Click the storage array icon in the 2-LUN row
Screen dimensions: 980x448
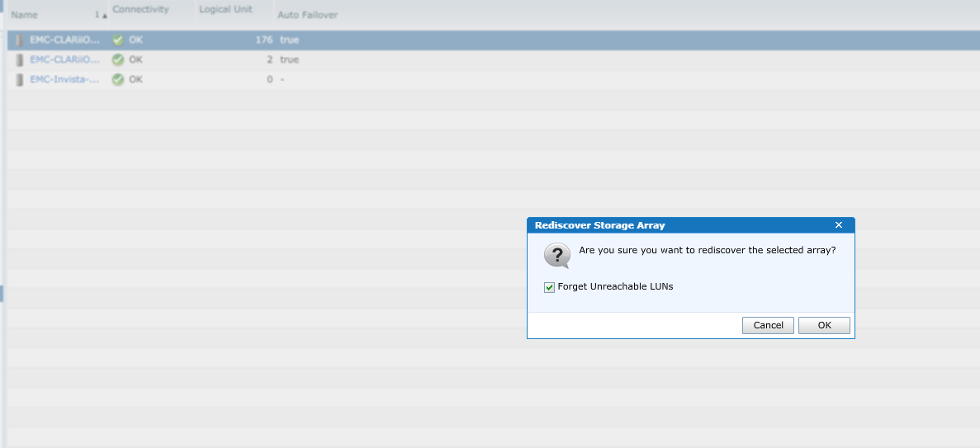(19, 60)
